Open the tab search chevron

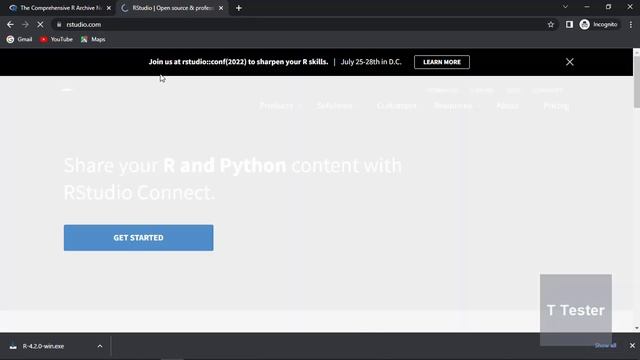[565, 7]
